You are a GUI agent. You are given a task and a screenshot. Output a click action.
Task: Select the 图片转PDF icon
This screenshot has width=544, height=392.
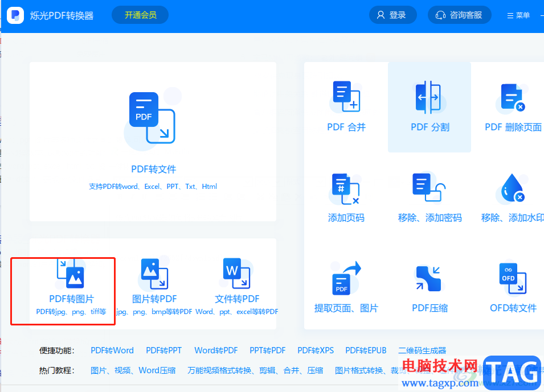coord(154,274)
